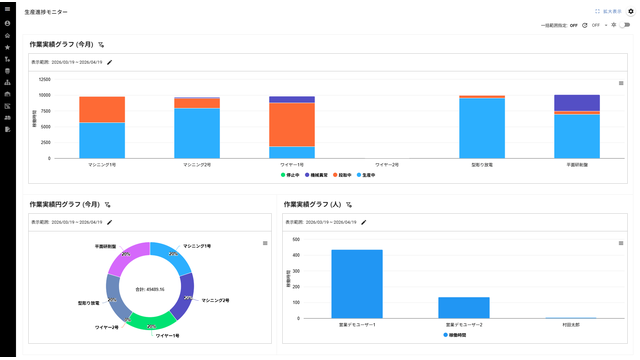Click 作業実績円グラフ (今月) heading
The image size is (640, 360).
[64, 204]
